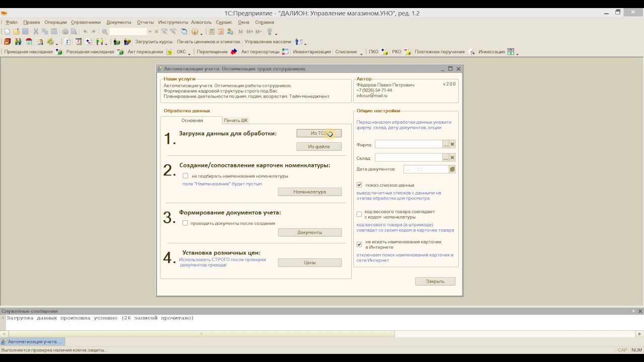Image resolution: width=644 pixels, height=362 pixels.
Task: Click coins icon next to ПКО
Action: [384, 52]
